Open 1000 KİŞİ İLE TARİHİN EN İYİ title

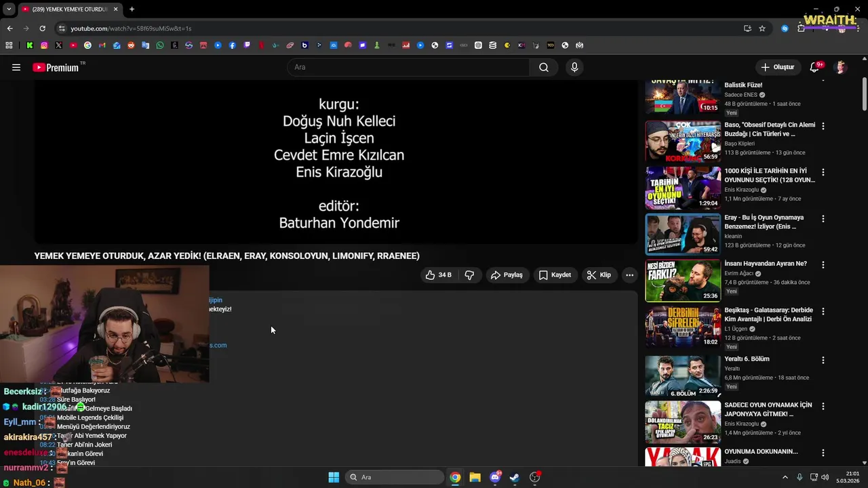pyautogui.click(x=770, y=175)
